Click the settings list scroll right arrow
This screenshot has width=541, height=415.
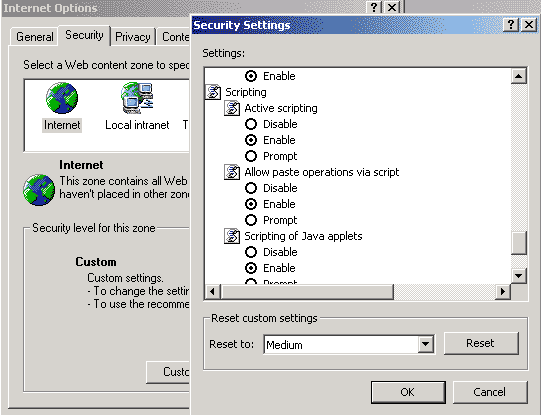point(503,292)
